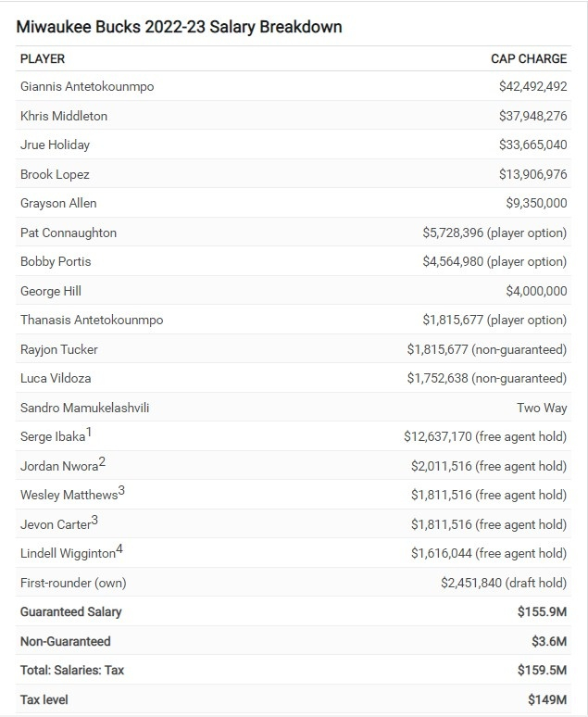Click Brook Lopez in the player list
The width and height of the screenshot is (588, 717).
pos(55,174)
